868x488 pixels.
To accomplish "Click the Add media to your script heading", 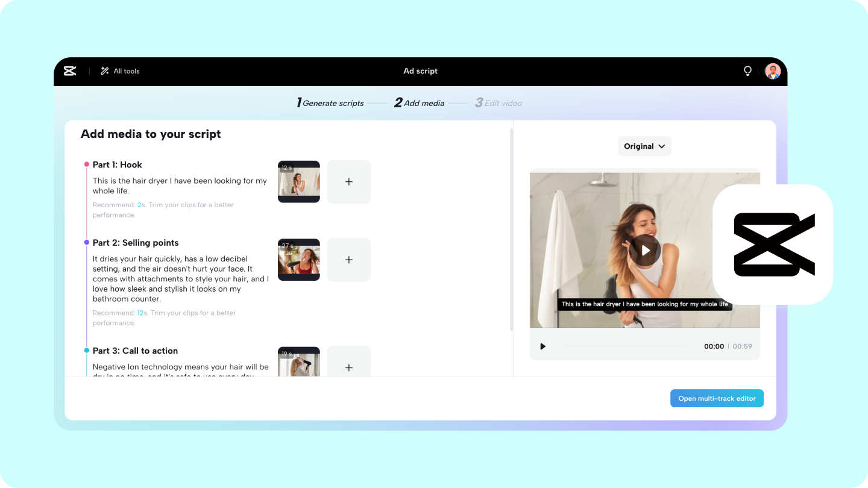I will tap(151, 134).
